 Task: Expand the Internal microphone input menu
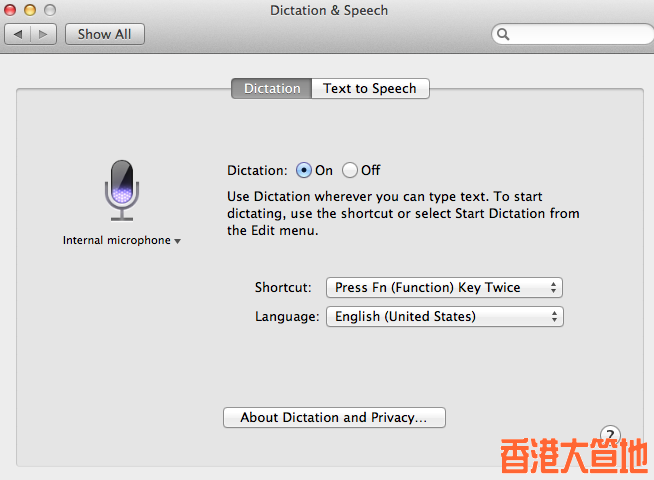pos(121,240)
